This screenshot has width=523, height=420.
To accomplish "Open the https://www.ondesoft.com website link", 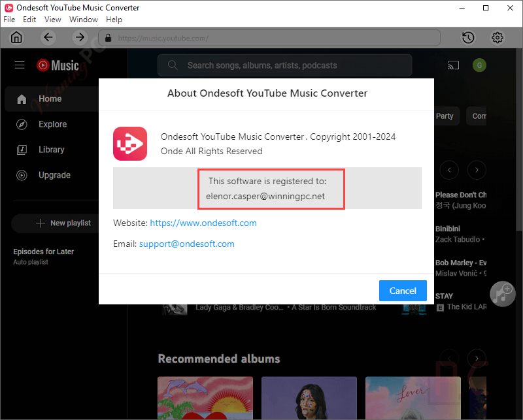I will pyautogui.click(x=203, y=223).
